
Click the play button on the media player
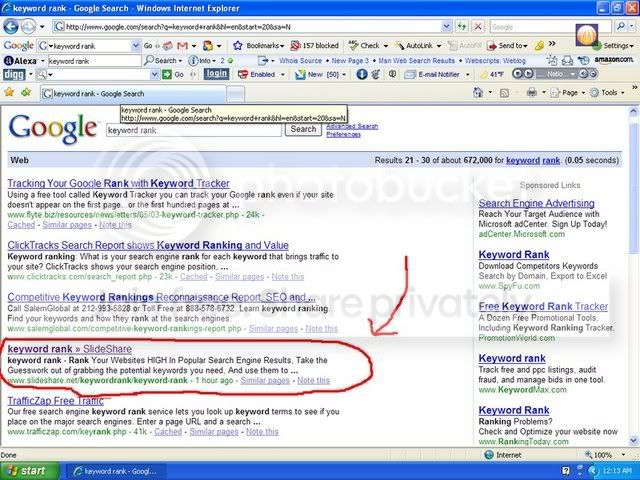click(528, 74)
